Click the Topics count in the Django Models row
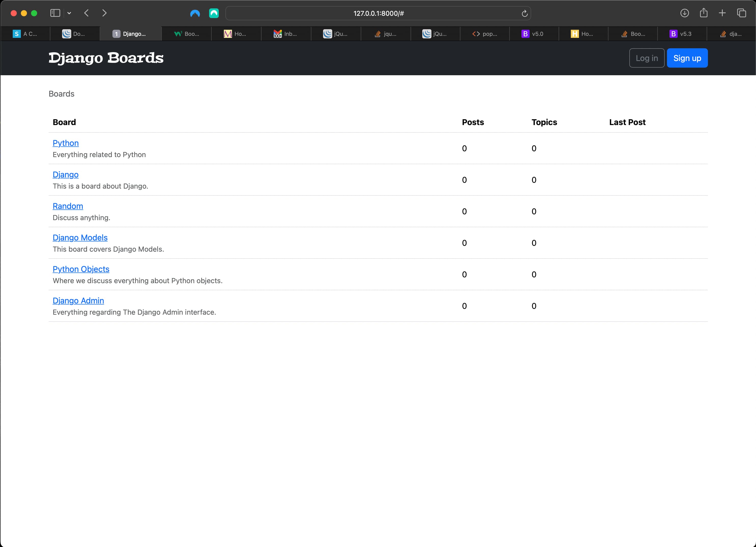 pos(534,243)
